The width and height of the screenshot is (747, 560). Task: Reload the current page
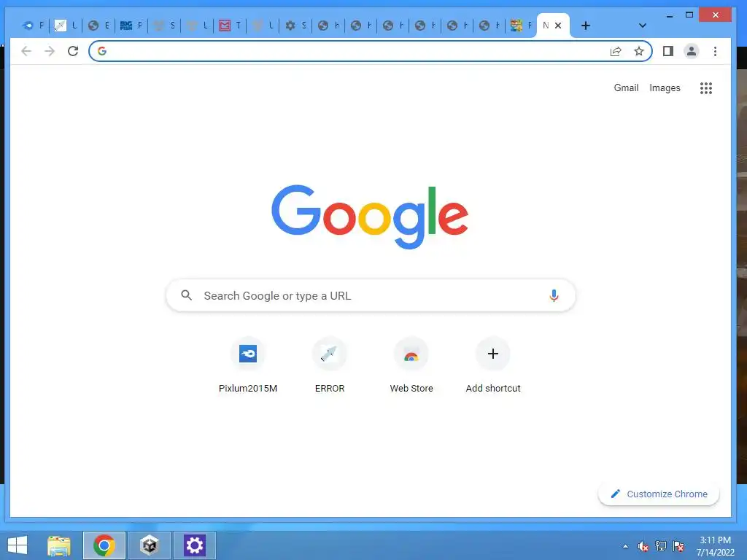[73, 51]
